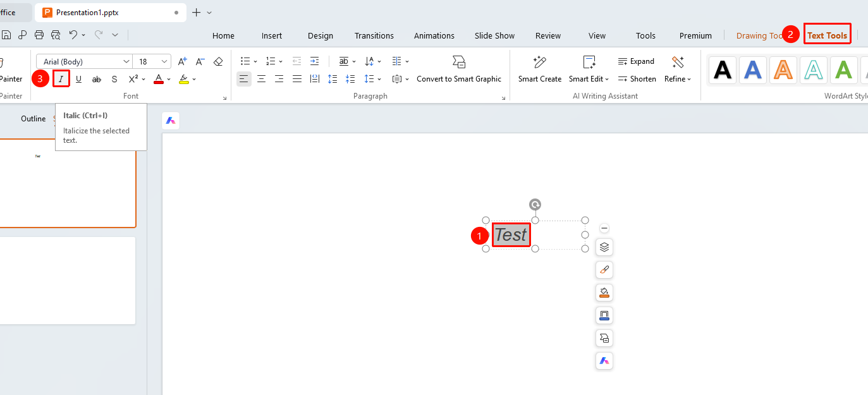Image resolution: width=868 pixels, height=395 pixels.
Task: Click the layers icon beside the text box
Action: coord(604,247)
